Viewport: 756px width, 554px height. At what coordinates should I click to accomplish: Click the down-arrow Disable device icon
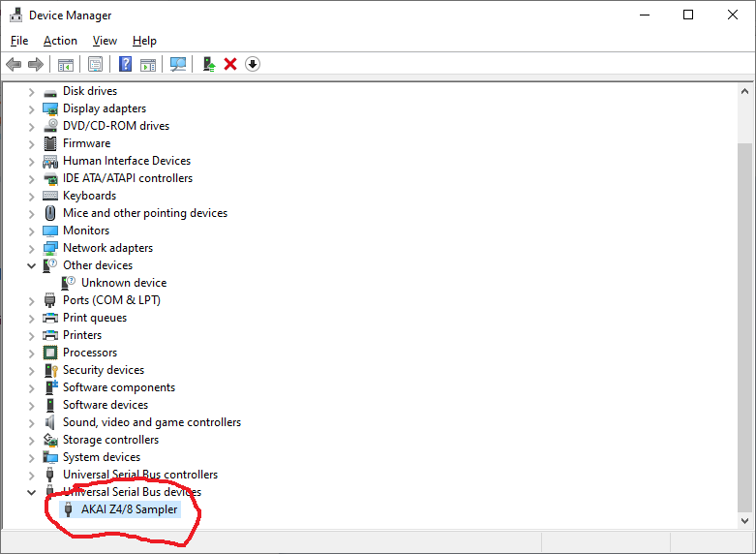(253, 64)
